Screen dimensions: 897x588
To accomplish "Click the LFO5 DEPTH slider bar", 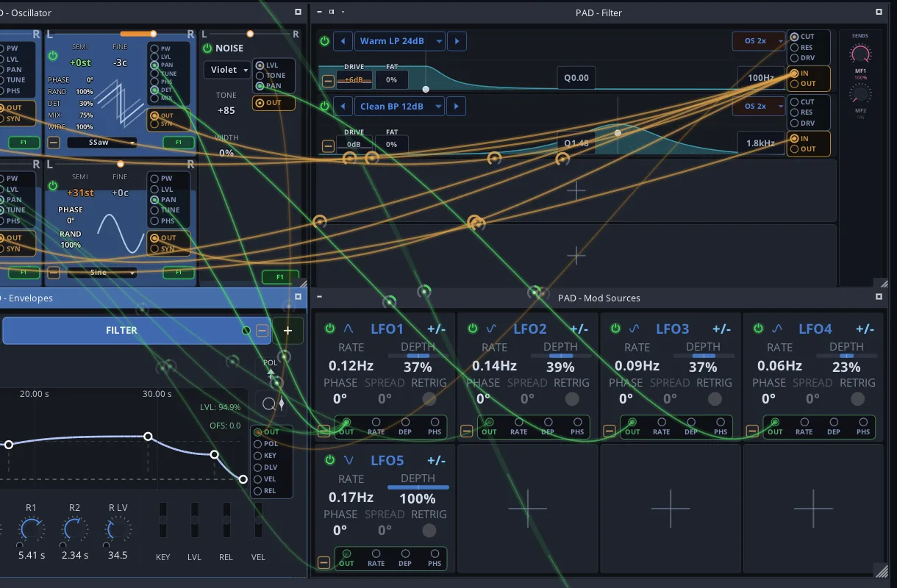I will click(418, 487).
